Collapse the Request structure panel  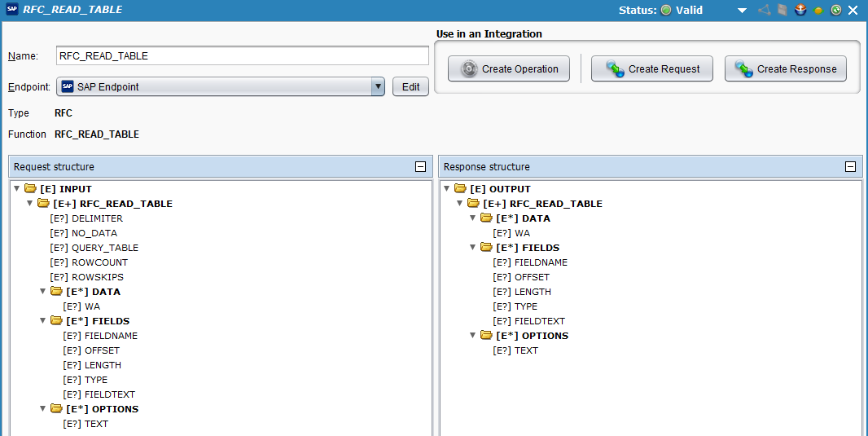420,167
